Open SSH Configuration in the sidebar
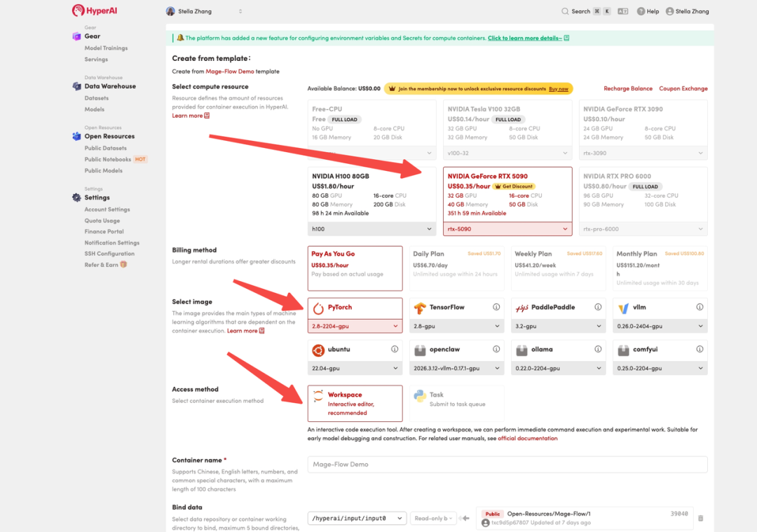757x532 pixels. click(x=109, y=254)
